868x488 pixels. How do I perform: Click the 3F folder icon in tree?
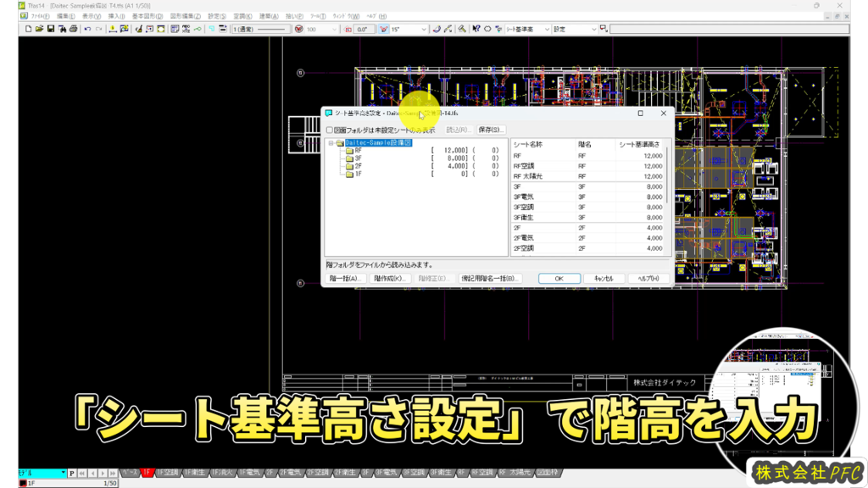coord(348,158)
